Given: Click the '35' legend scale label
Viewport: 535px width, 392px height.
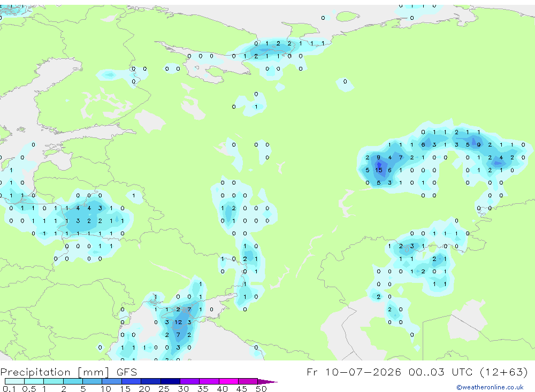Looking at the screenshot, I should pos(203,389).
